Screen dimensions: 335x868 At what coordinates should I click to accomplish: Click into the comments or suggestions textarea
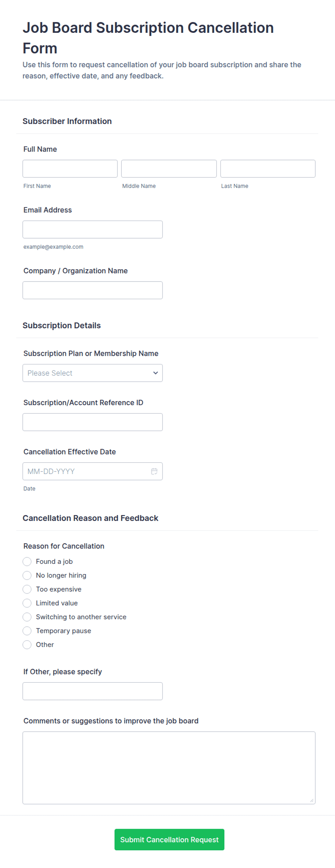point(169,768)
